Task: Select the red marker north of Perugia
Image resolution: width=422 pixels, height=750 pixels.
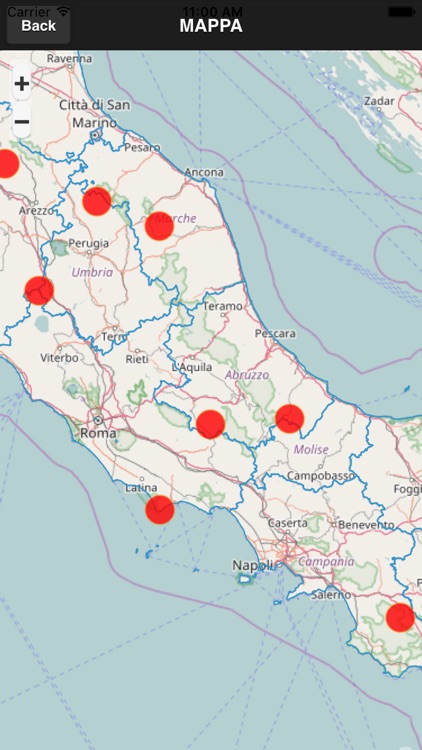Action: 97,201
